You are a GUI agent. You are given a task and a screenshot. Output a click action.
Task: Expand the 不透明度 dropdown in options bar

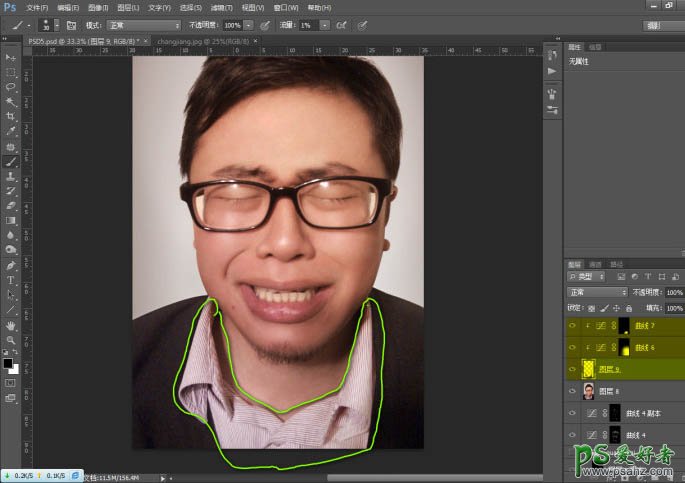[247, 24]
